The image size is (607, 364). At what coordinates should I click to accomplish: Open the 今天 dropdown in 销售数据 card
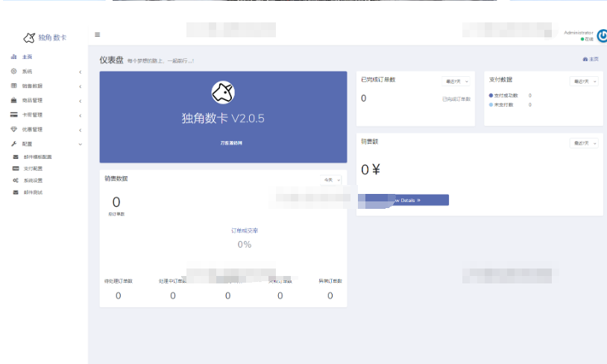[x=331, y=180]
